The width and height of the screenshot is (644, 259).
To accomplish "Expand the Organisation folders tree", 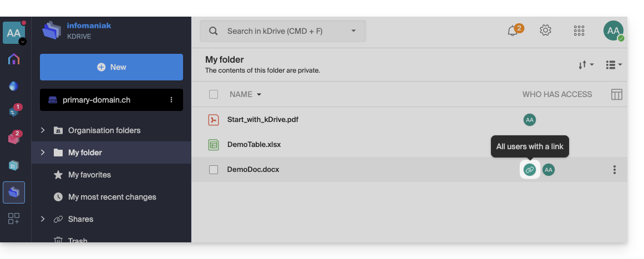I will click(43, 130).
